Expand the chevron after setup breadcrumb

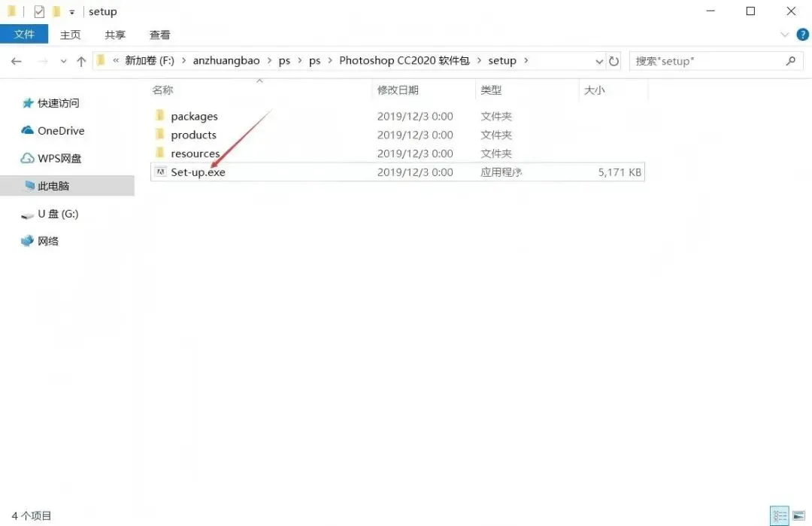tap(526, 61)
